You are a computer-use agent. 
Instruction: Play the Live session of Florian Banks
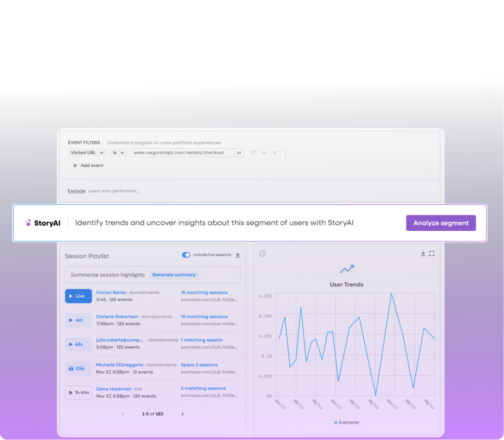tap(78, 296)
